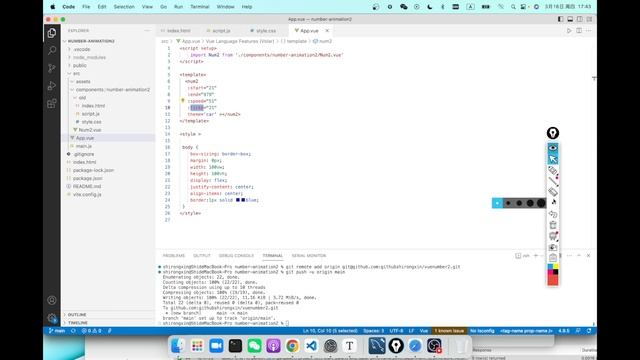Open the PROBLEMS panel tab
This screenshot has height=360, width=640.
point(174,256)
